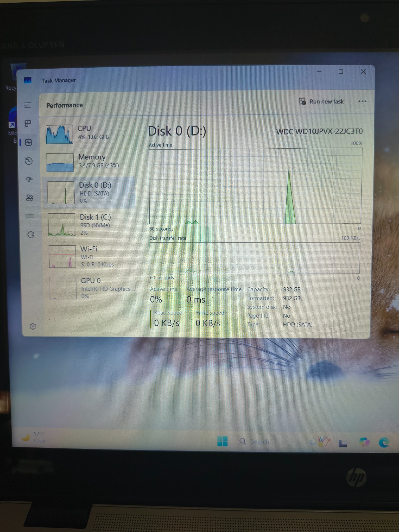
Task: Click the Memory usage mini graph thumbnail
Action: coord(60,162)
